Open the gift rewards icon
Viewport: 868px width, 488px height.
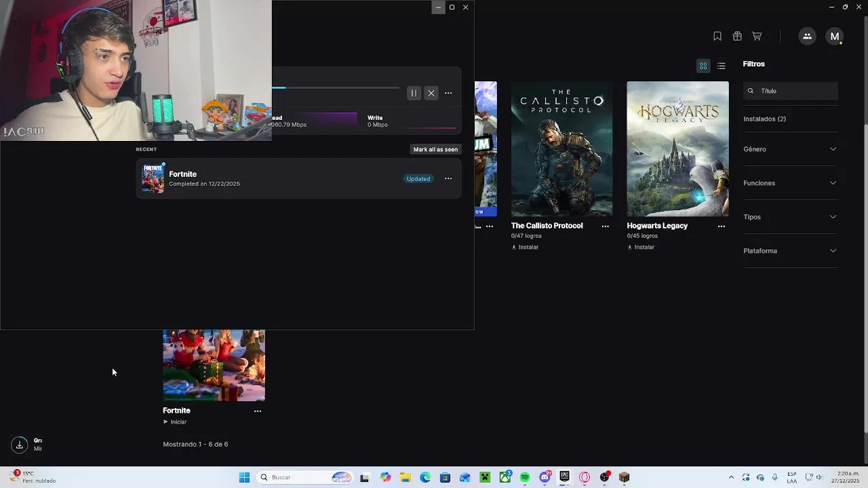pos(737,36)
